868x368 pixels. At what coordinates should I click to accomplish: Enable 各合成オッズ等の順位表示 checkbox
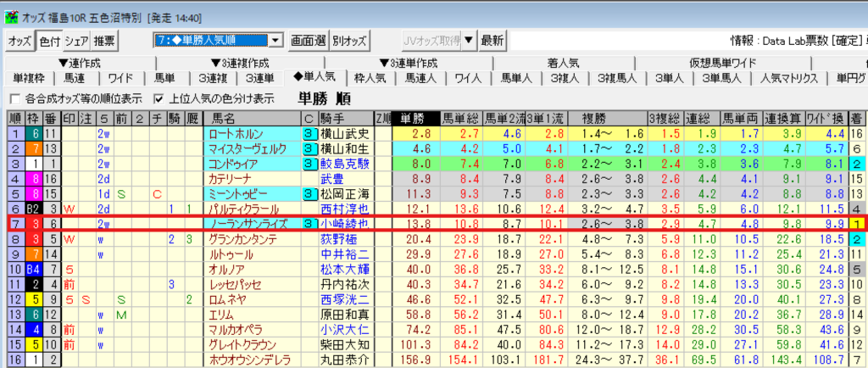click(x=14, y=98)
